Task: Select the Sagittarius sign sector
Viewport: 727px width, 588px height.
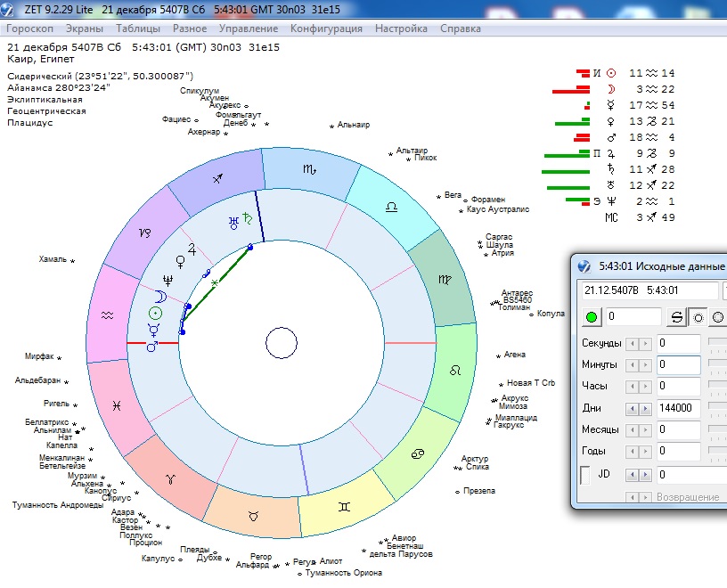Action: tap(218, 178)
